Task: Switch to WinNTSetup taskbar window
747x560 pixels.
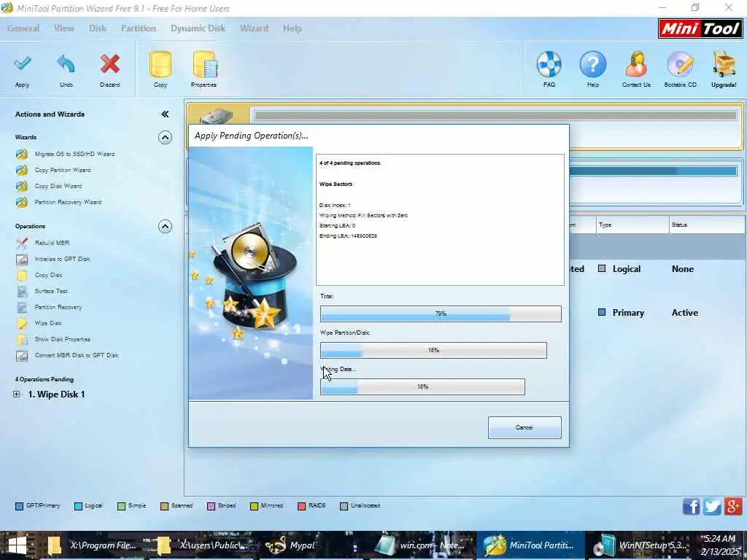Action: (640, 545)
